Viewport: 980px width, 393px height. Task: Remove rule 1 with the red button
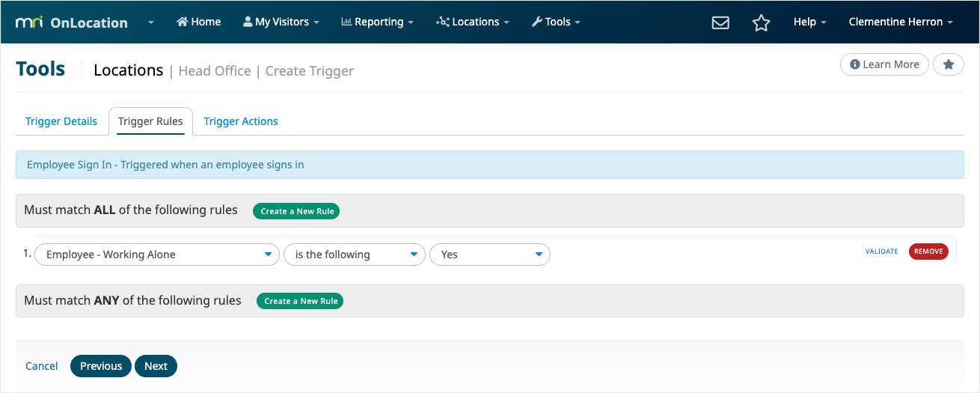coord(928,252)
